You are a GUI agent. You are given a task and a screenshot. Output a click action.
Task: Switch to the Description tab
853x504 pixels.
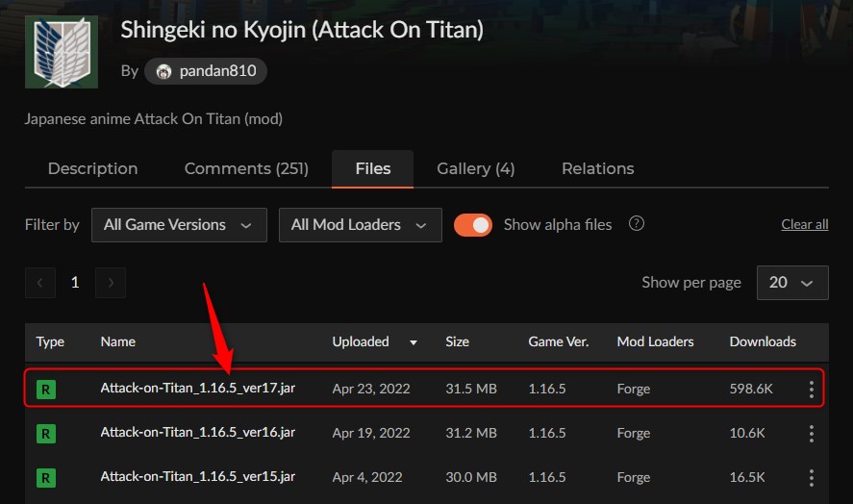point(92,168)
